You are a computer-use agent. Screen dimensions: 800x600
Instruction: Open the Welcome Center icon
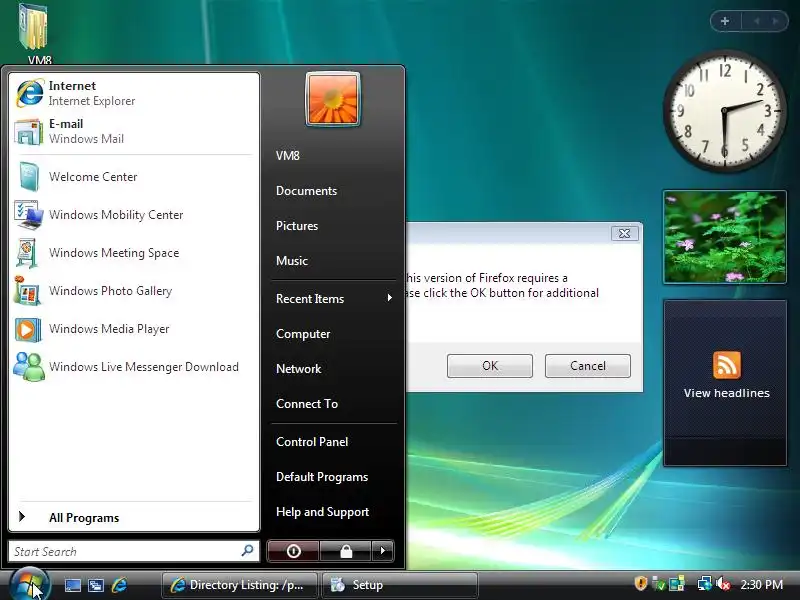coord(29,177)
